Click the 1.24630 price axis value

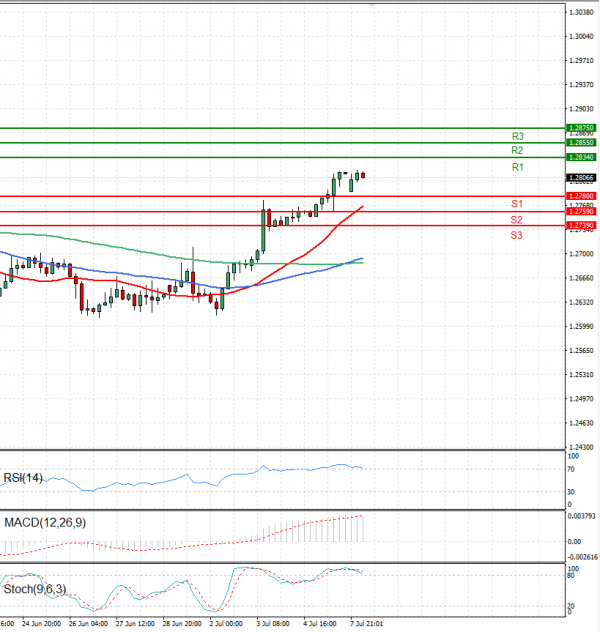click(x=581, y=423)
